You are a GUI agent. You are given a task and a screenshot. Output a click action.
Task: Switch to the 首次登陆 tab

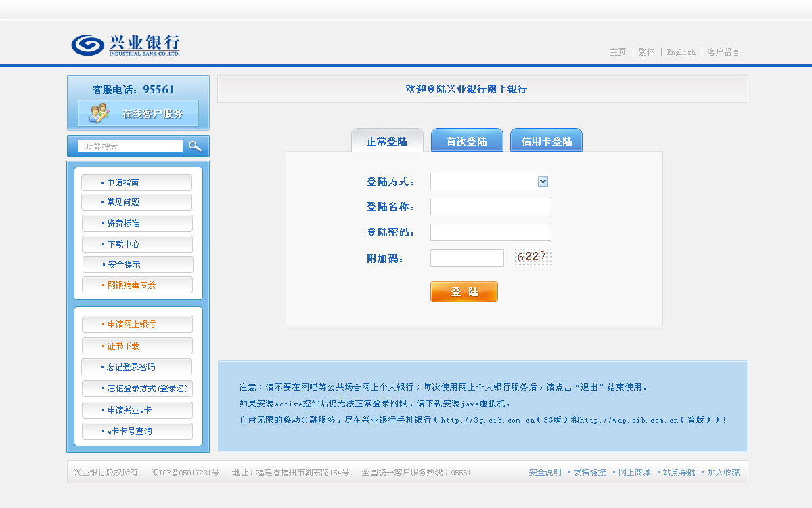[x=467, y=141]
